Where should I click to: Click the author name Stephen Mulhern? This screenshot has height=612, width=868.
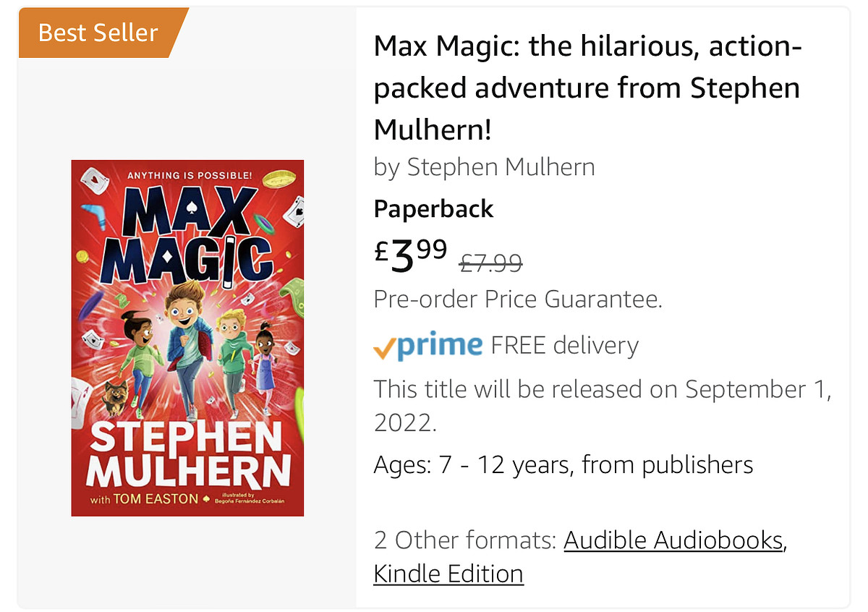point(501,167)
